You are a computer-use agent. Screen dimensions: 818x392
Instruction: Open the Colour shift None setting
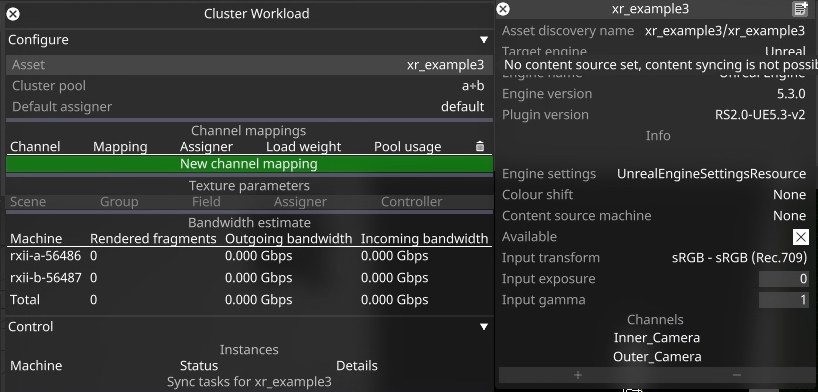(x=789, y=195)
